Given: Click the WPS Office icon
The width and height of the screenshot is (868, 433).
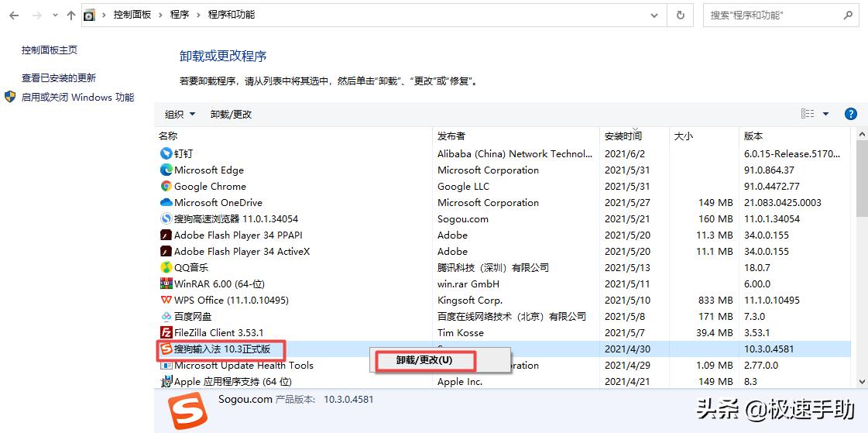Looking at the screenshot, I should (166, 300).
